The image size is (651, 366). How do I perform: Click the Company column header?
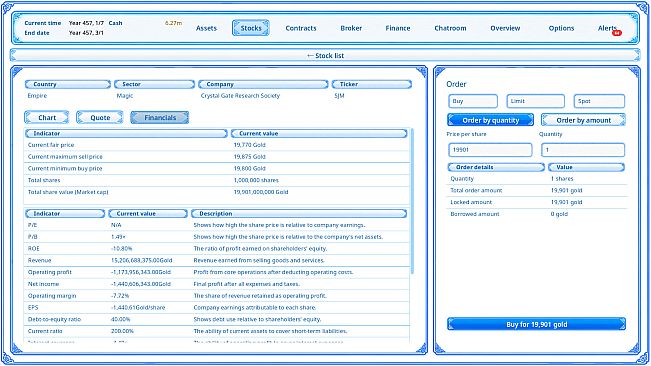(263, 84)
